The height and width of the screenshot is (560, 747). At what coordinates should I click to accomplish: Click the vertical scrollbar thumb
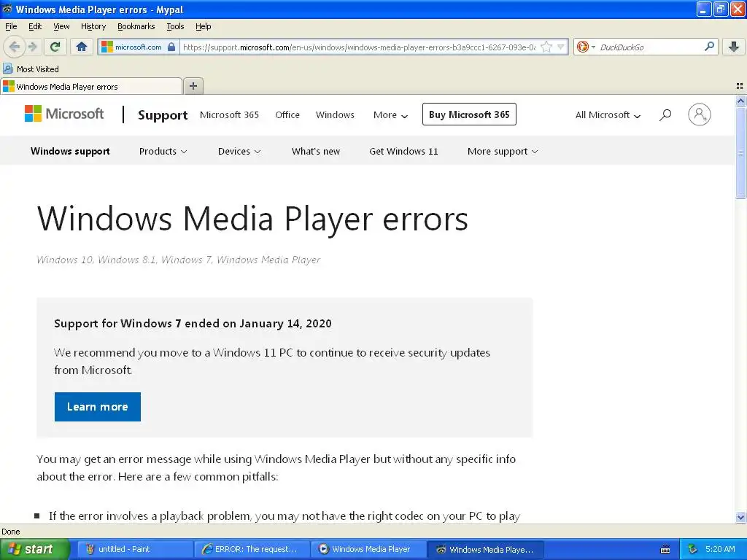point(740,152)
